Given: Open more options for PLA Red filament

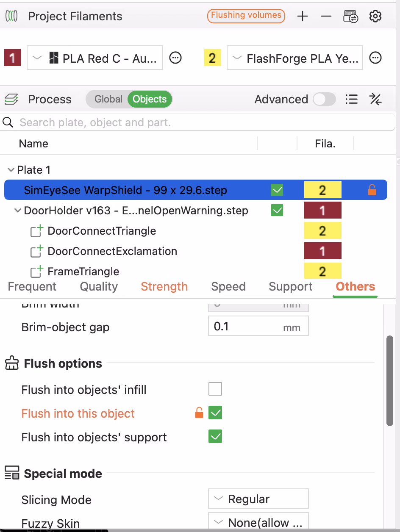Looking at the screenshot, I should tap(175, 58).
